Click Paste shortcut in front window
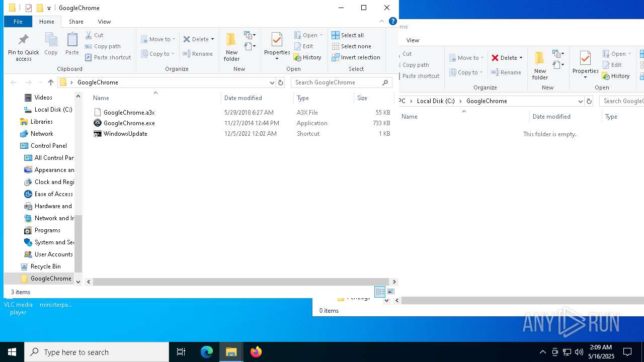The width and height of the screenshot is (644, 362). click(108, 57)
